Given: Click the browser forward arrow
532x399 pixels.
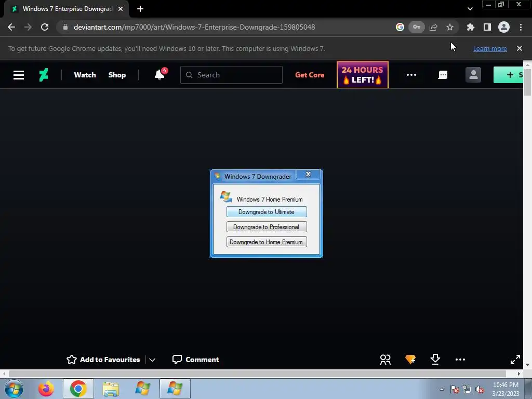Looking at the screenshot, I should (28, 27).
